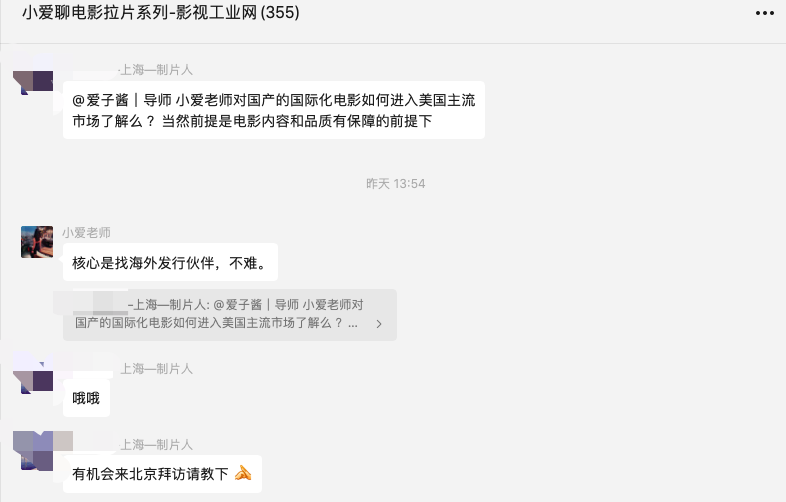Click the folded-hands emoji in last message
This screenshot has height=502, width=786.
coord(242,473)
